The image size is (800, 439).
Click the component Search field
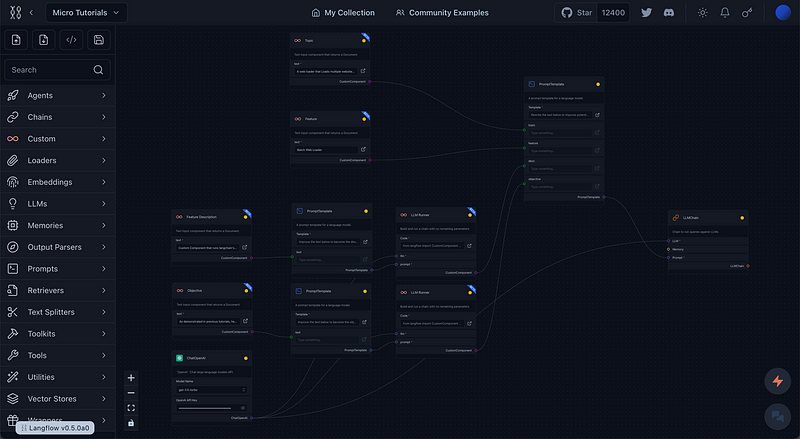[57, 70]
